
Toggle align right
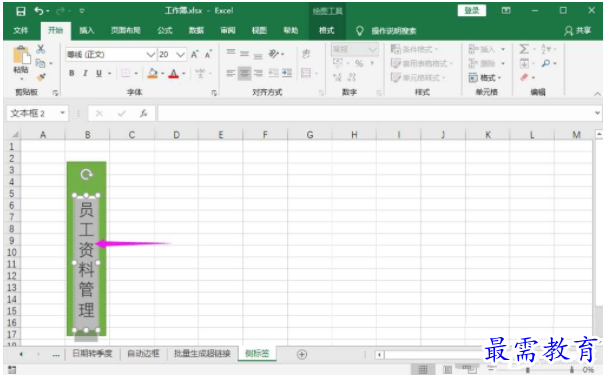(258, 73)
